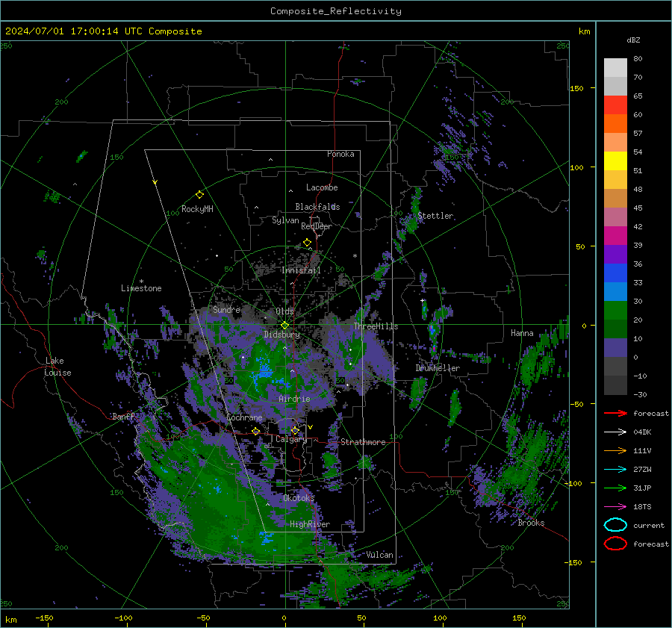This screenshot has height=628, width=672.
Task: Select the magenta swatch above 39 dBZ
Action: click(x=615, y=236)
